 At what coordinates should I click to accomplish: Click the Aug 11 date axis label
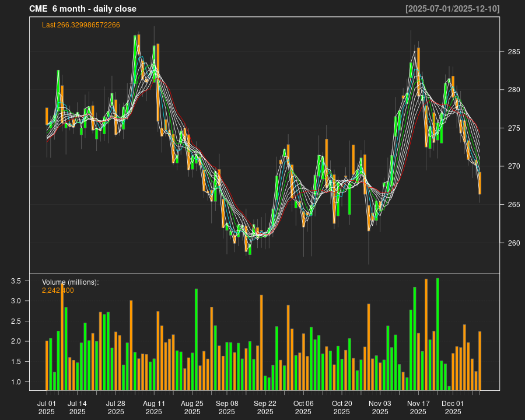[x=155, y=403]
